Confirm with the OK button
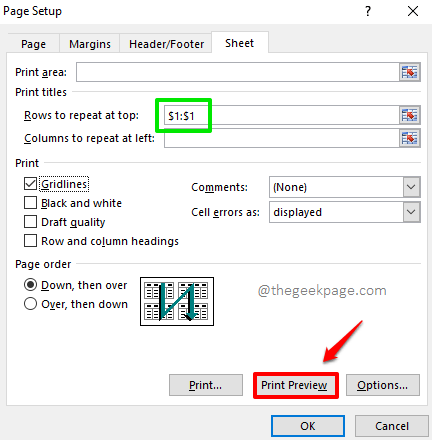Screen dimensions: 432x440 click(x=308, y=426)
